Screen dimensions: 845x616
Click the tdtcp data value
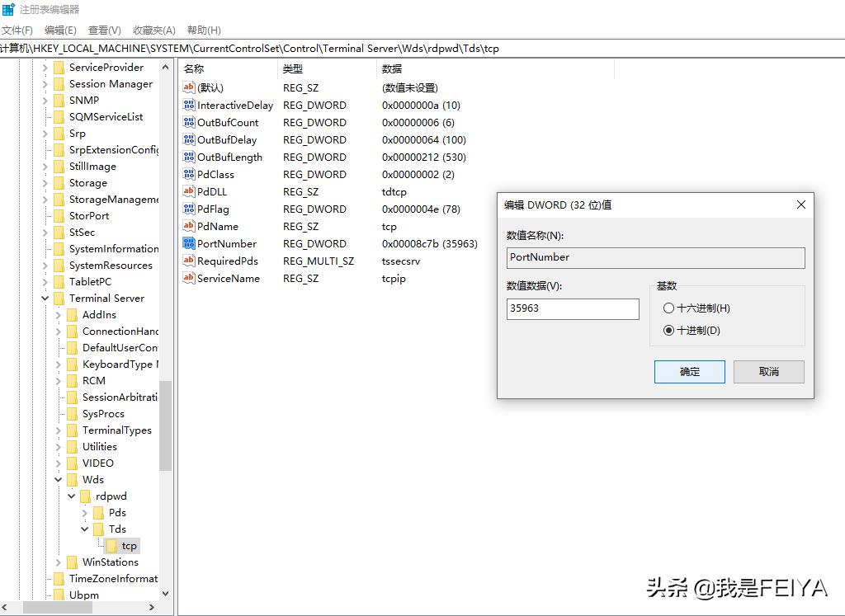(x=394, y=191)
